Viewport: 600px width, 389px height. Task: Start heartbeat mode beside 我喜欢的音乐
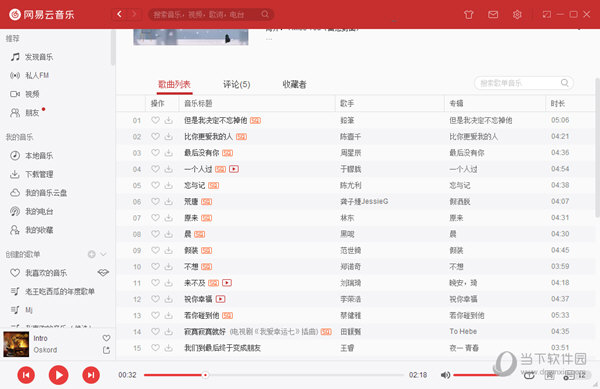(x=103, y=273)
